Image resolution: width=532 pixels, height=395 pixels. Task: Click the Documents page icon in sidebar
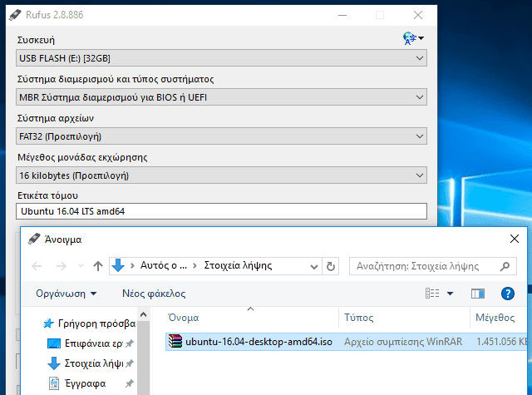(54, 383)
